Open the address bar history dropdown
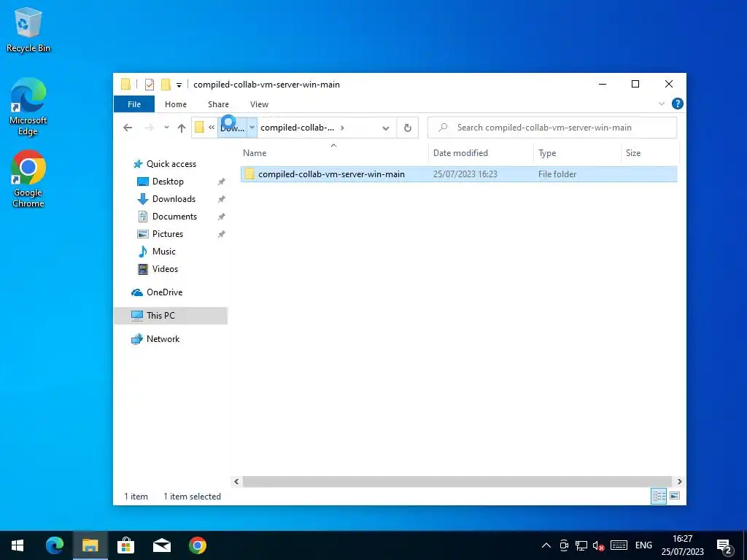 (386, 128)
